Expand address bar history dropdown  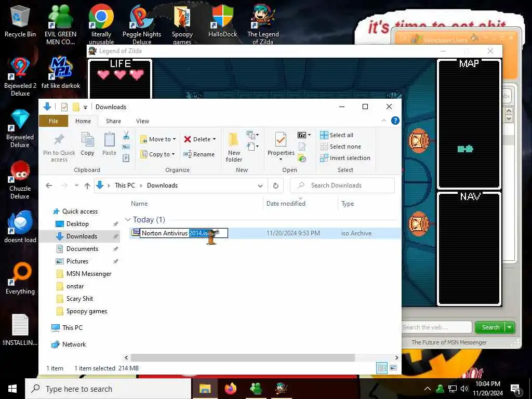click(x=260, y=185)
